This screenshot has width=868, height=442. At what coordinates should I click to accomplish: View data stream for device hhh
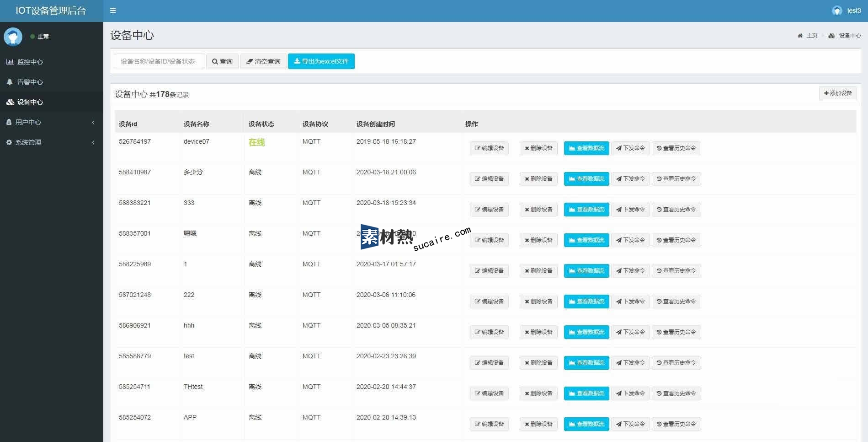click(586, 332)
